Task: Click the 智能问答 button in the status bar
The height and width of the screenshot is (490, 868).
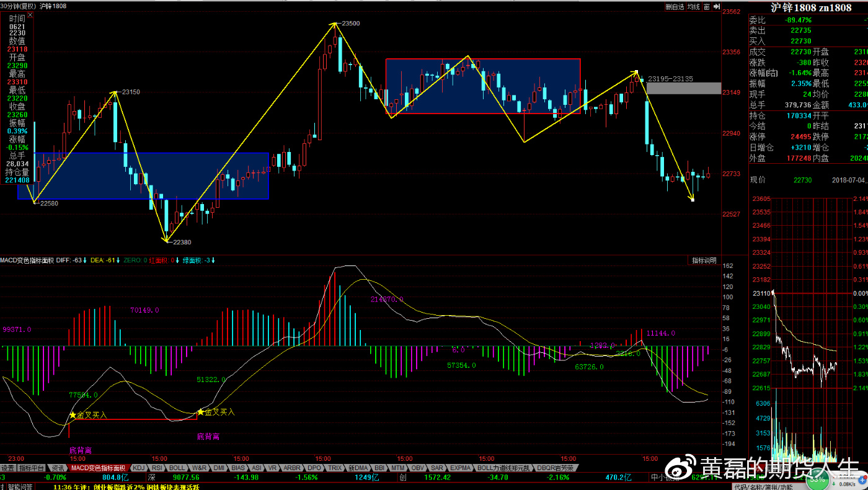Action: [21, 487]
